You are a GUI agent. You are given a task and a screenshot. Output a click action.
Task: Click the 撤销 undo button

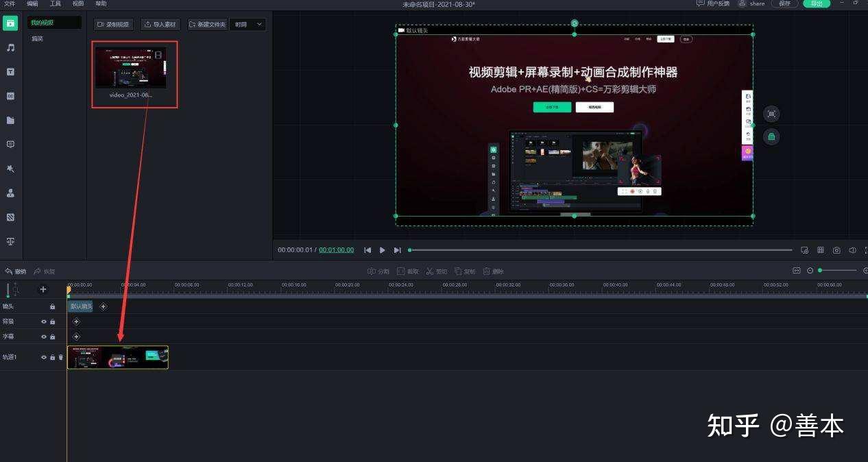tap(15, 271)
